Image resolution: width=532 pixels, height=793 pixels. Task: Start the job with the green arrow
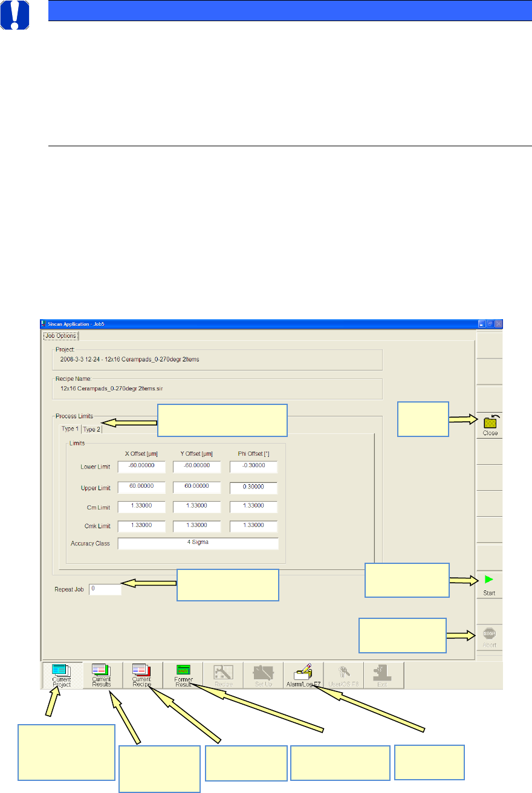pyautogui.click(x=490, y=584)
